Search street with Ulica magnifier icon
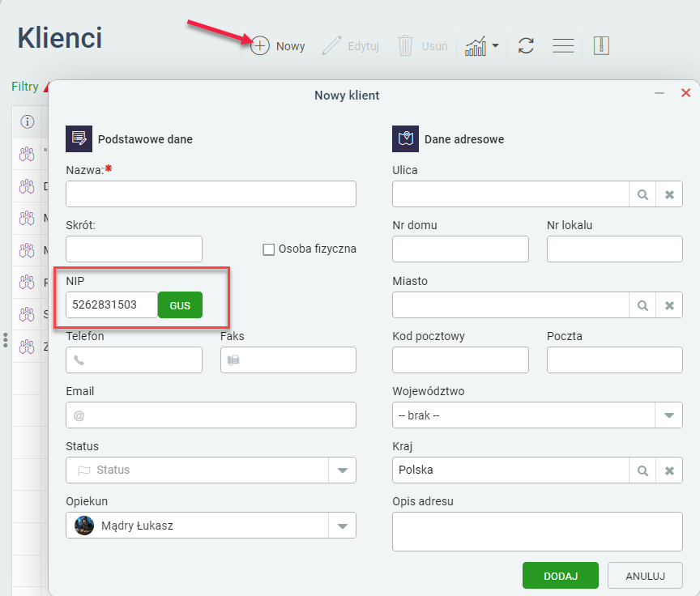The height and width of the screenshot is (596, 700). coord(642,194)
